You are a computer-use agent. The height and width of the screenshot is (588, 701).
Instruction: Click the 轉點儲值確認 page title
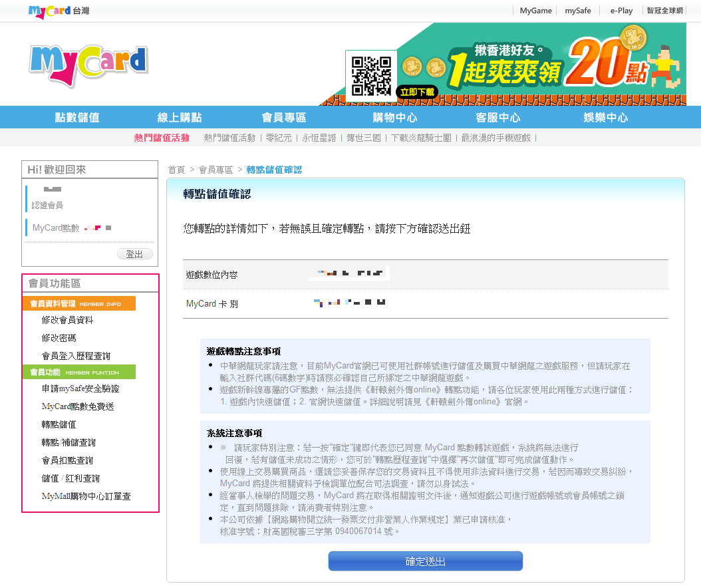tap(217, 194)
